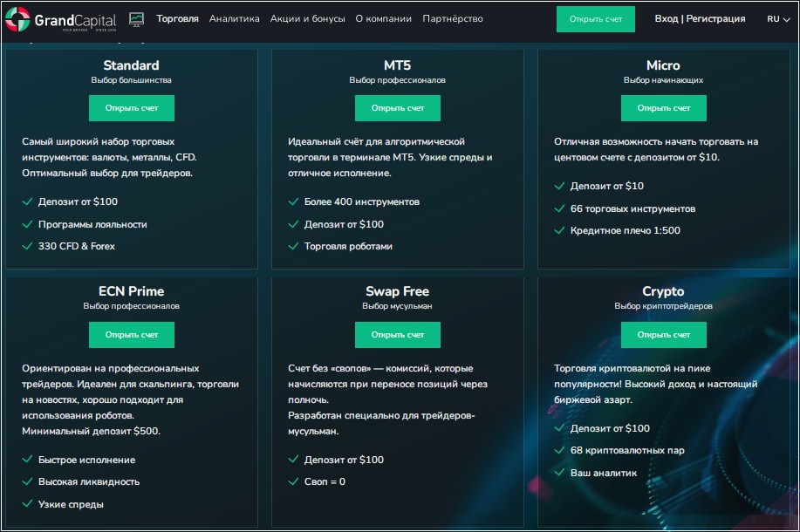Click the header Открыть счет button
800x532 pixels.
[595, 19]
